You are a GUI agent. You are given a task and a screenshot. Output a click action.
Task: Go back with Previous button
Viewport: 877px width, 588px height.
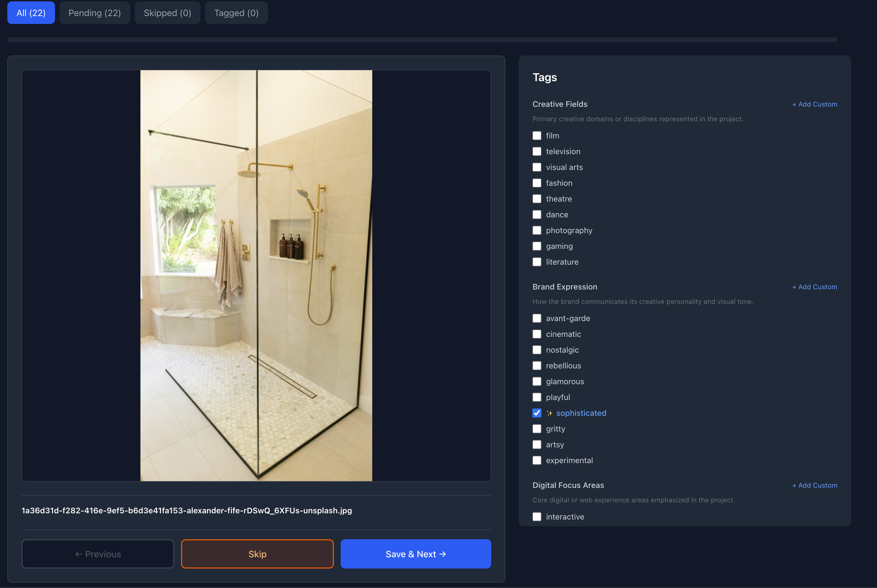click(98, 554)
